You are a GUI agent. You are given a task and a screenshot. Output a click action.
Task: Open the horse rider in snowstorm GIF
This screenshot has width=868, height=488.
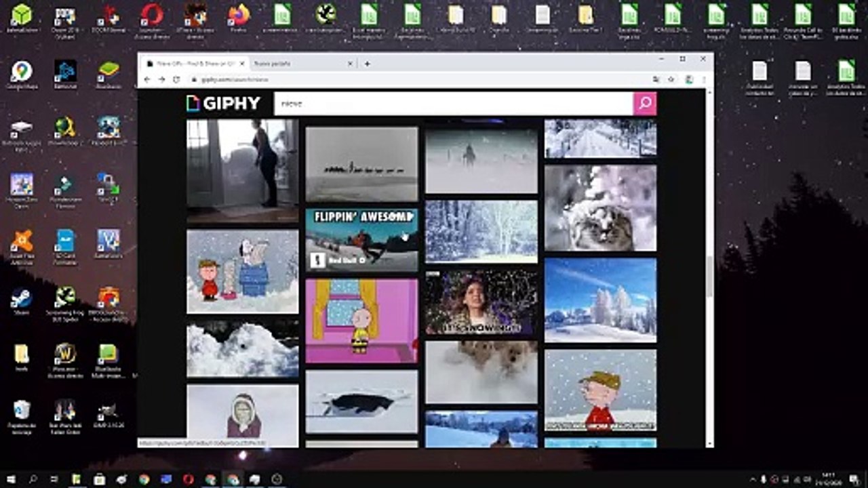pyautogui.click(x=481, y=161)
